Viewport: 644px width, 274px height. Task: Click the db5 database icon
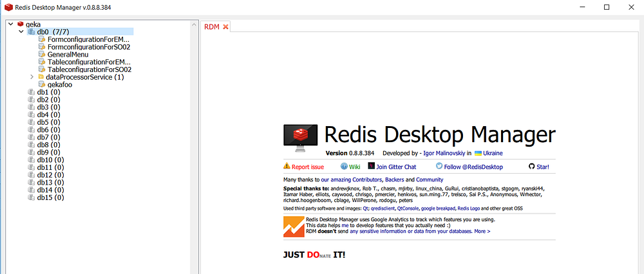click(32, 122)
